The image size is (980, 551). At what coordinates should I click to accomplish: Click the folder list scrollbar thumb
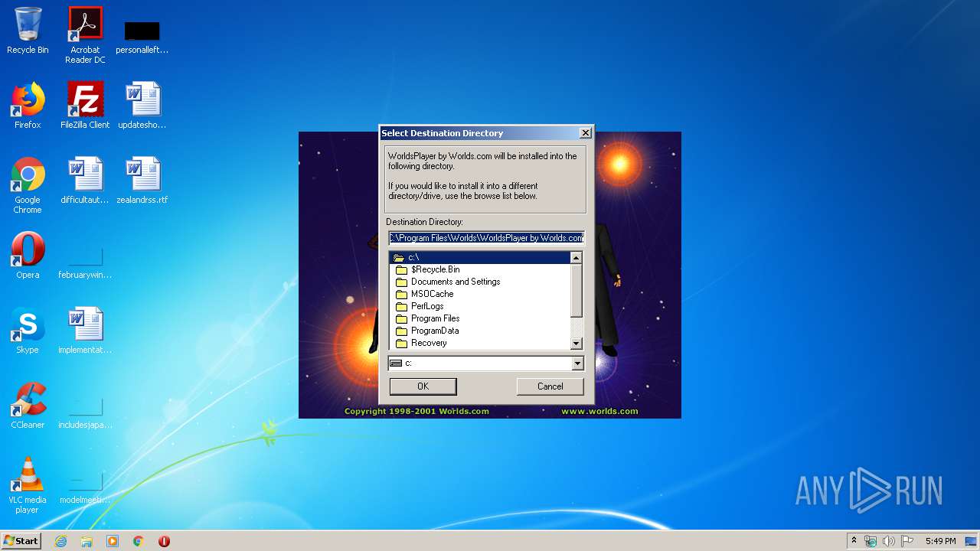(577, 291)
